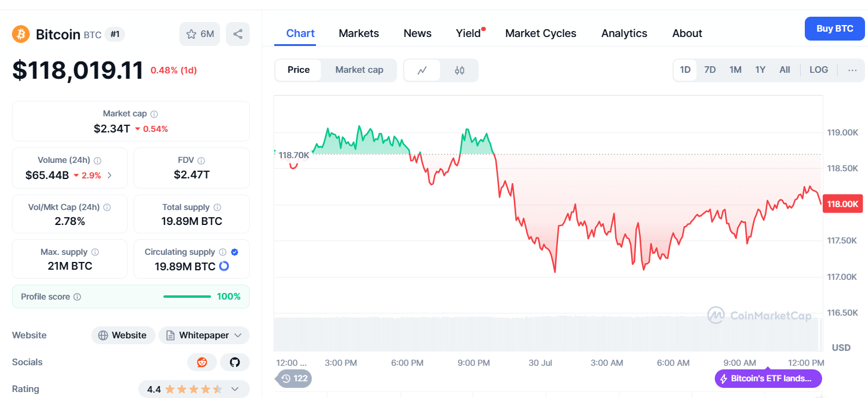Click the $2.34T market cap value
The width and height of the screenshot is (868, 398).
point(111,128)
